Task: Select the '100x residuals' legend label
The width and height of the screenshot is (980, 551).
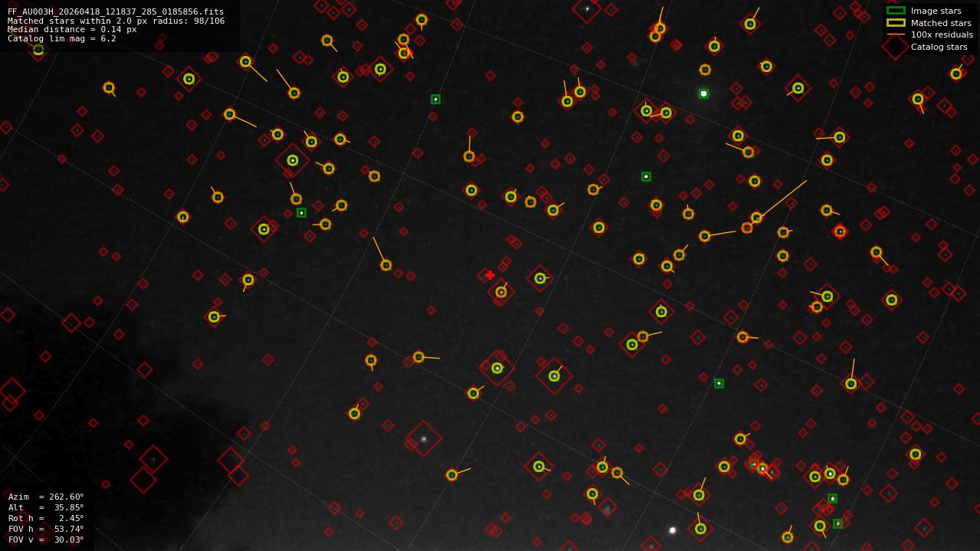Action: (x=942, y=34)
